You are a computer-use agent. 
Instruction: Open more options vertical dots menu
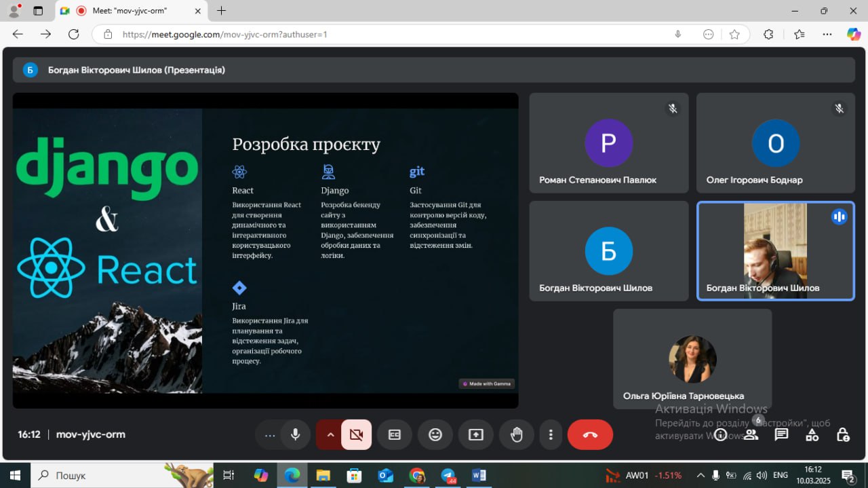[551, 434]
